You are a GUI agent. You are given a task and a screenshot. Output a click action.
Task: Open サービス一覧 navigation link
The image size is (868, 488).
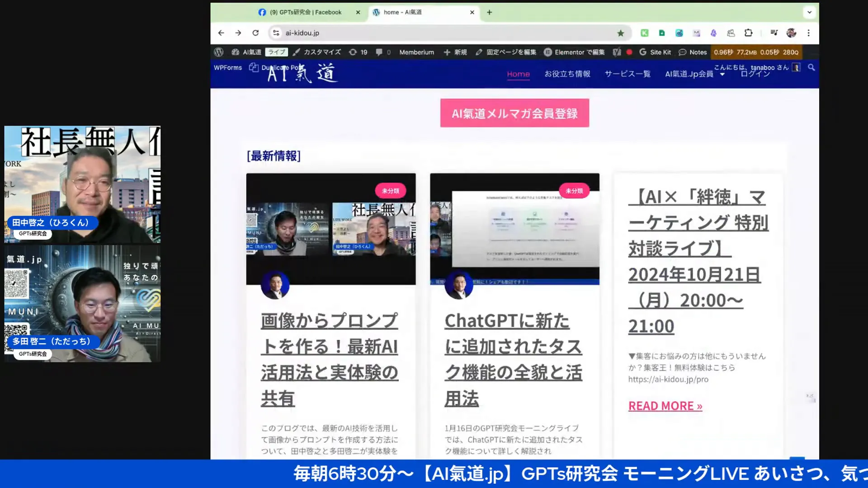(x=627, y=74)
